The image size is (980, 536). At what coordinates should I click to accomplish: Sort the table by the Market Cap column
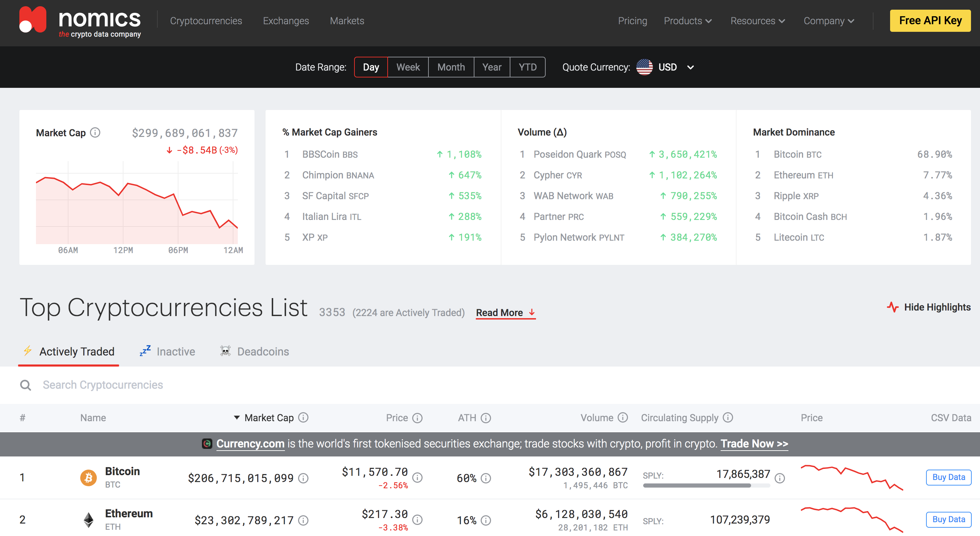(269, 418)
